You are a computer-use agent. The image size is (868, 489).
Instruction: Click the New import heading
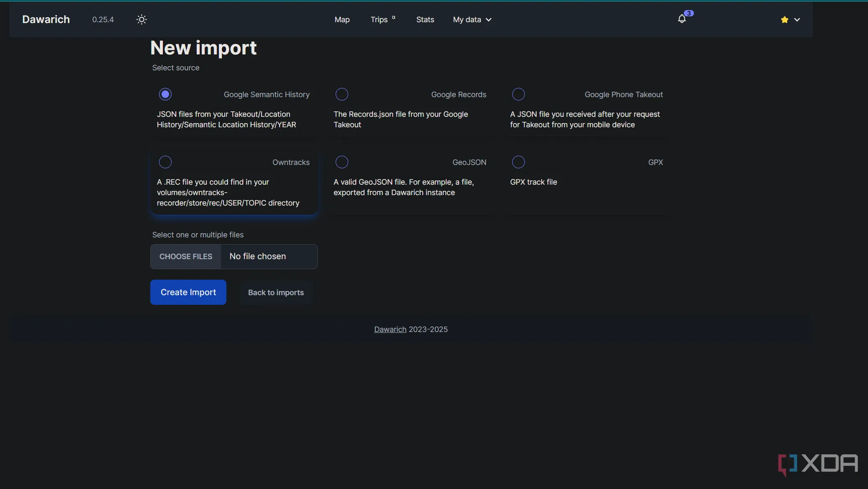203,48
